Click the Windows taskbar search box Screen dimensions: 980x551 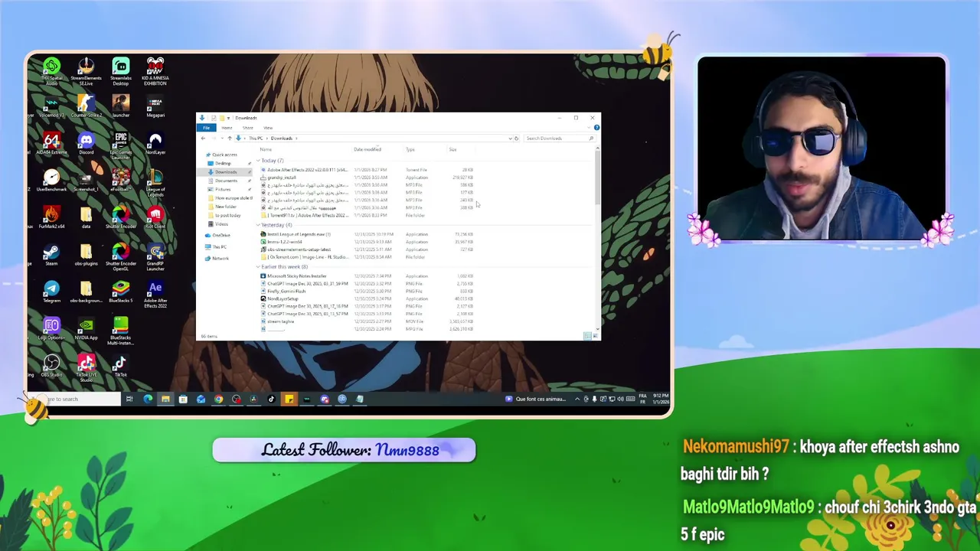75,399
